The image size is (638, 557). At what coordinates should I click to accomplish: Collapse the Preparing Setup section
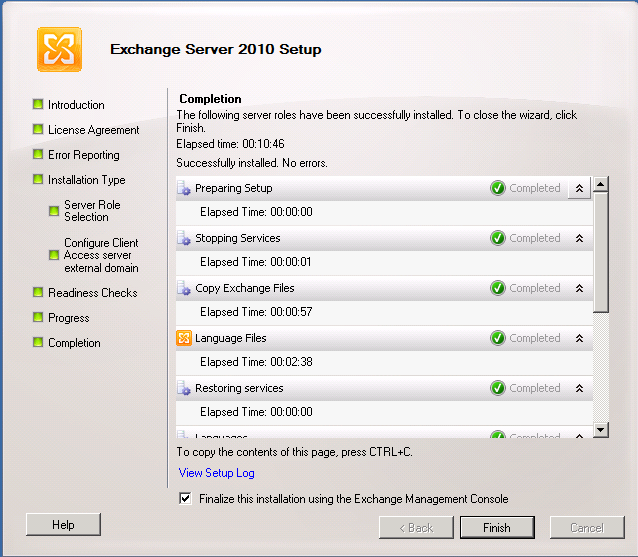pos(579,188)
